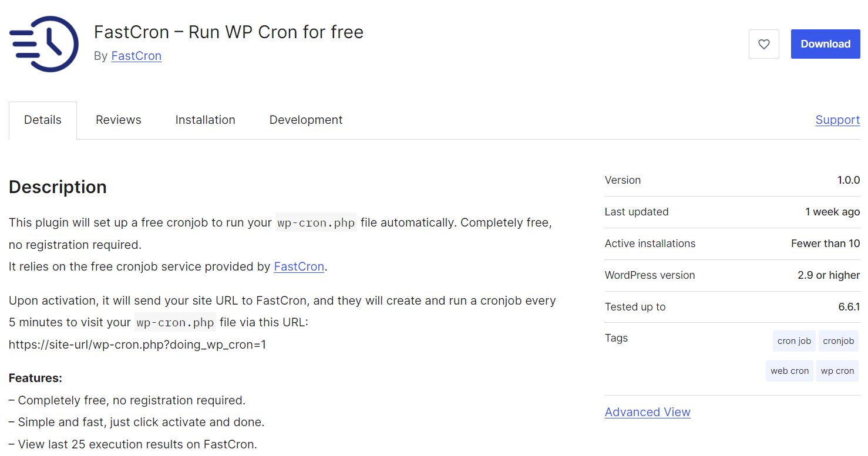Open the Advanced View link
Viewport: 868px width, 456px height.
point(647,412)
